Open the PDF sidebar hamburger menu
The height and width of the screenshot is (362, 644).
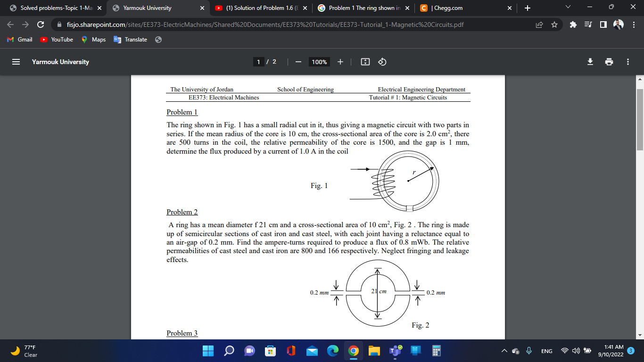tap(16, 62)
